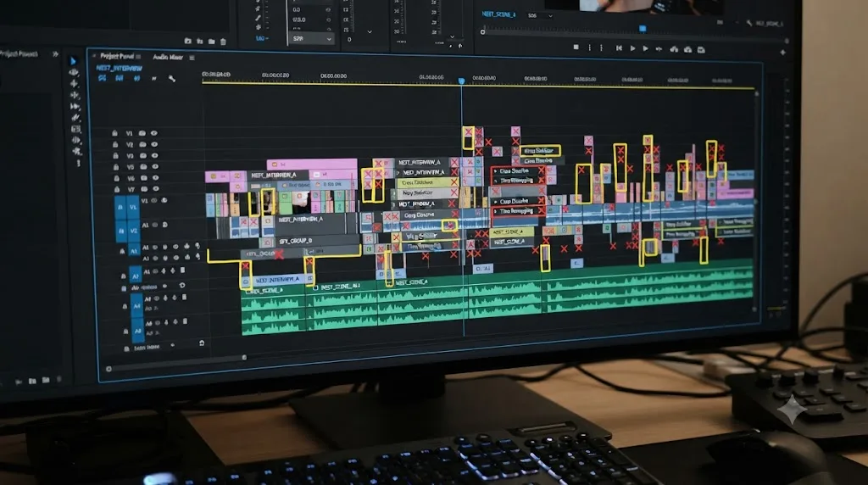Click the plus button editor beside transport controls
The width and height of the screenshot is (868, 485).
[782, 53]
